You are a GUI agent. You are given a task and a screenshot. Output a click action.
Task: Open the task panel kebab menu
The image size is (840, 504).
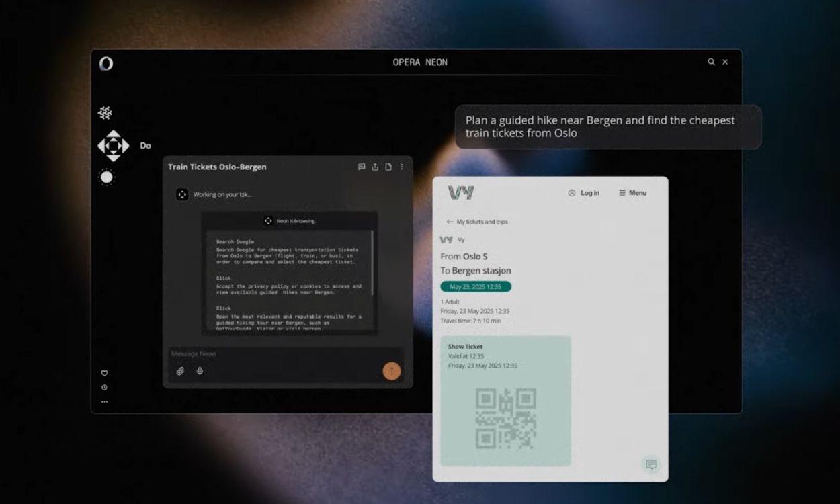click(x=402, y=167)
